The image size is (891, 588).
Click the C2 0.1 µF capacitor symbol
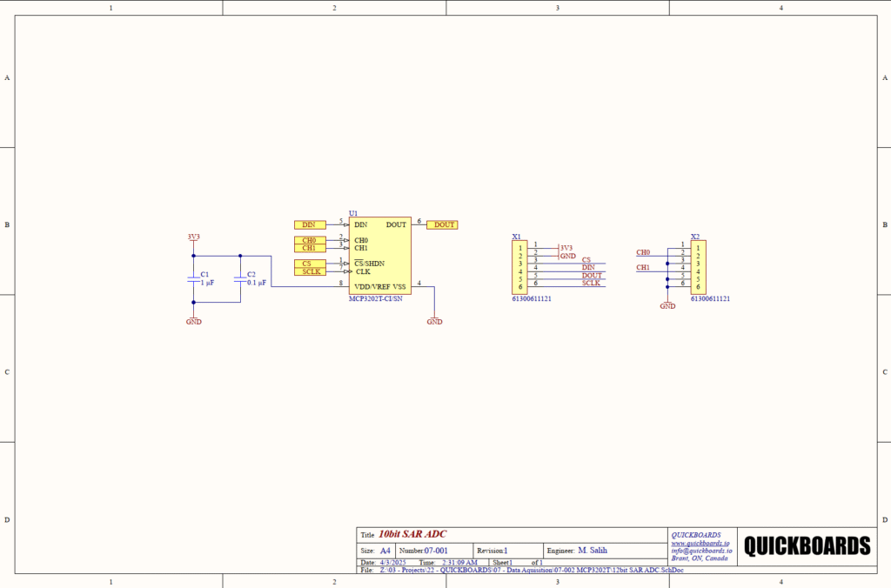[240, 279]
